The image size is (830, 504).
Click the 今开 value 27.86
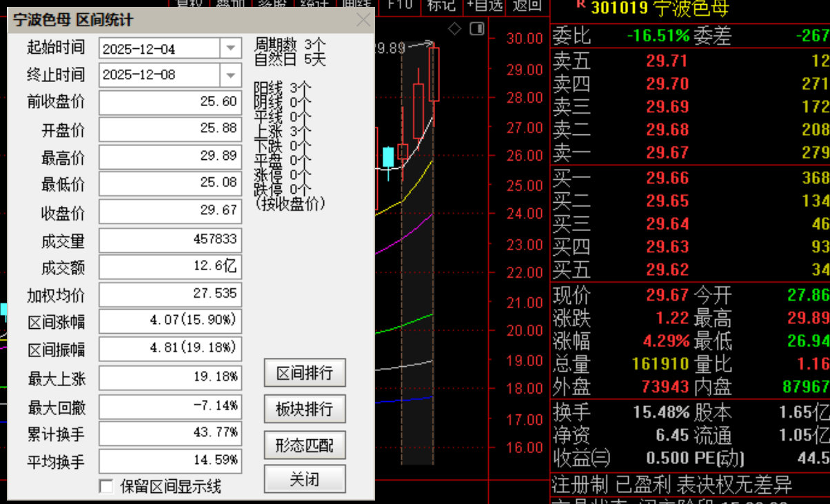[x=808, y=296]
